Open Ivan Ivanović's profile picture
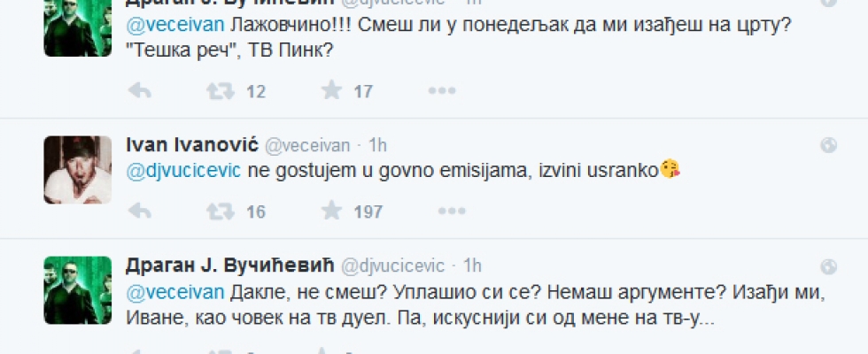 pyautogui.click(x=77, y=170)
